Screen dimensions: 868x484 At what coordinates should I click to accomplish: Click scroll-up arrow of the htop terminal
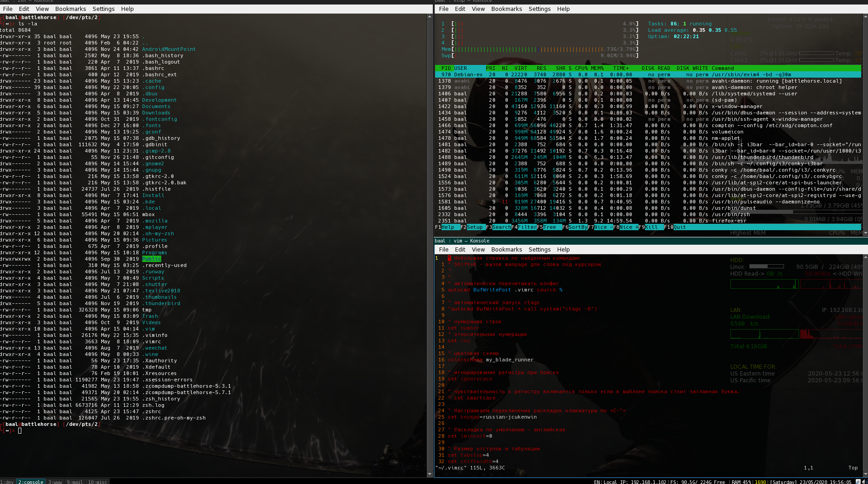[865, 17]
